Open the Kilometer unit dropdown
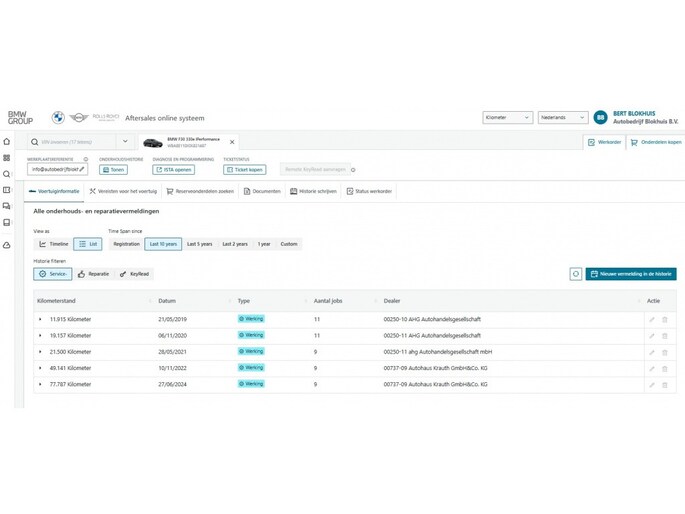This screenshot has height=514, width=685. click(507, 117)
